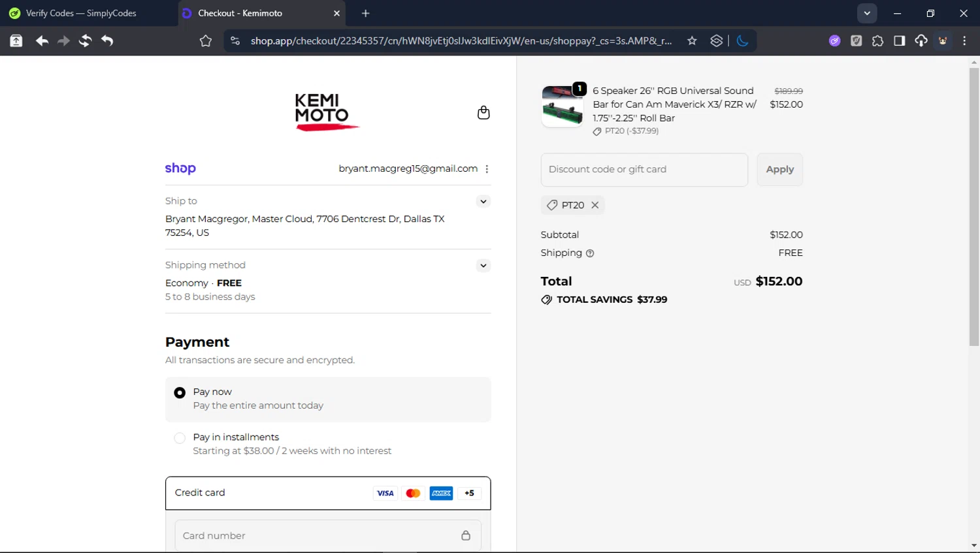Close the Checkout - Kemimoto tab
The height and width of the screenshot is (553, 980).
[336, 13]
